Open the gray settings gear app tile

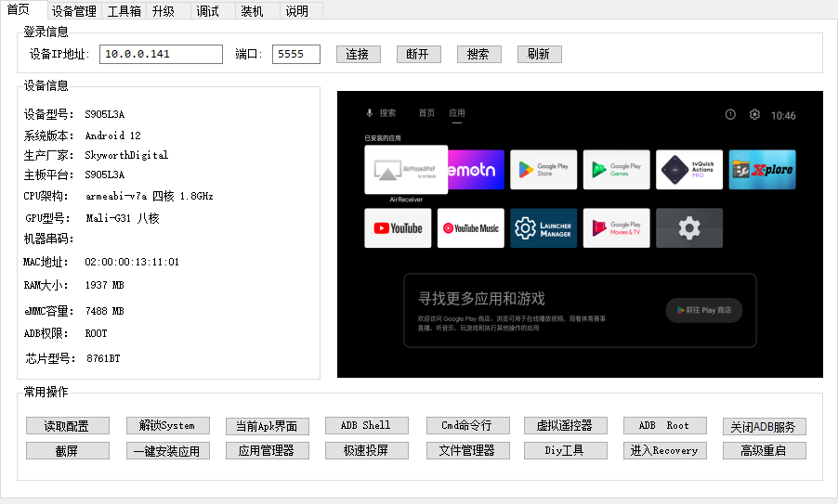point(689,228)
